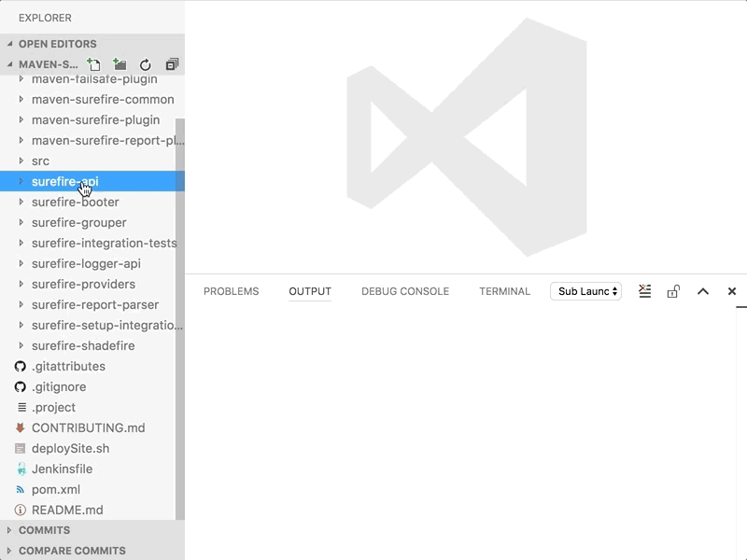747x560 pixels.
Task: Click the lines icon beside .project
Action: coord(21,407)
